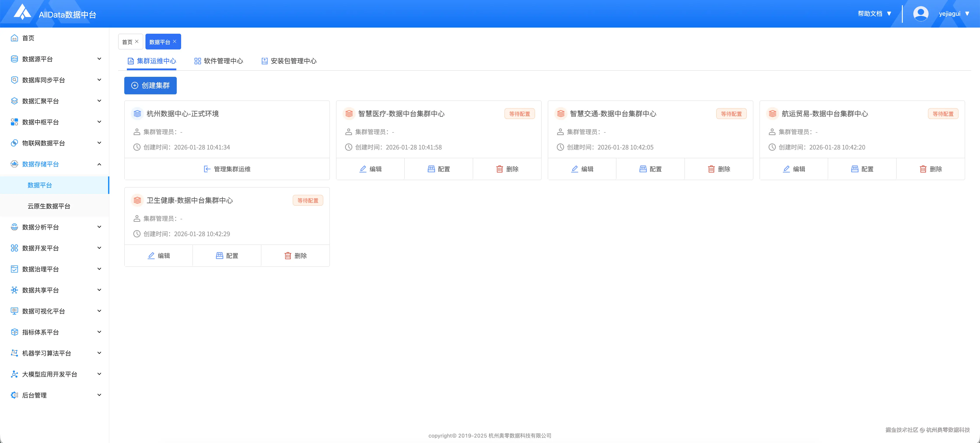980x443 pixels.
Task: Close the 数据平台 breadcrumb tab
Action: click(x=175, y=42)
